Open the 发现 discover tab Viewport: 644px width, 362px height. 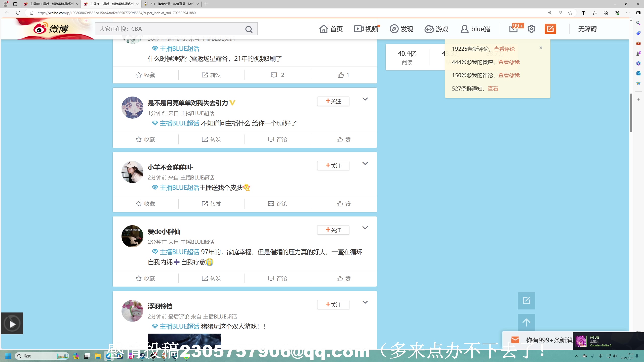(401, 29)
